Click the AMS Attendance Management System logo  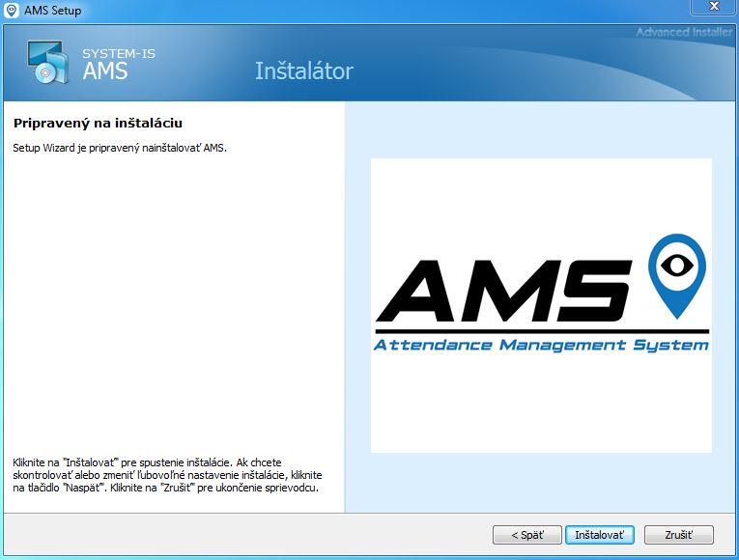coord(541,305)
